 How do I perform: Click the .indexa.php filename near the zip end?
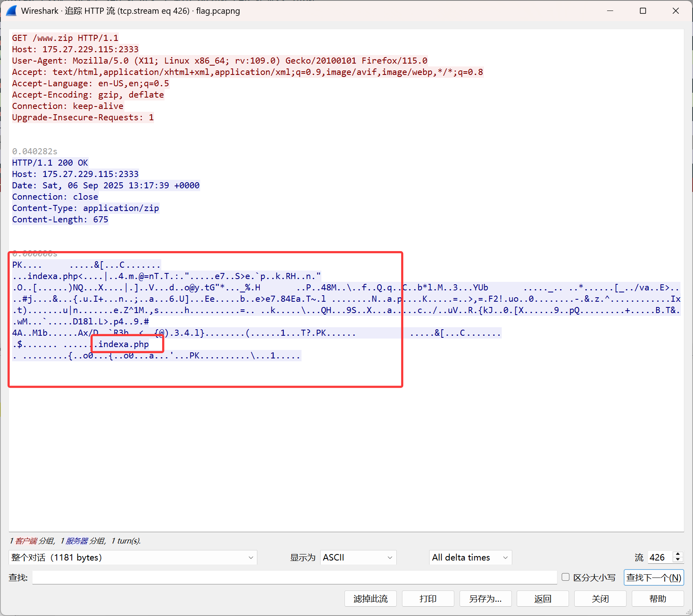pyautogui.click(x=121, y=344)
